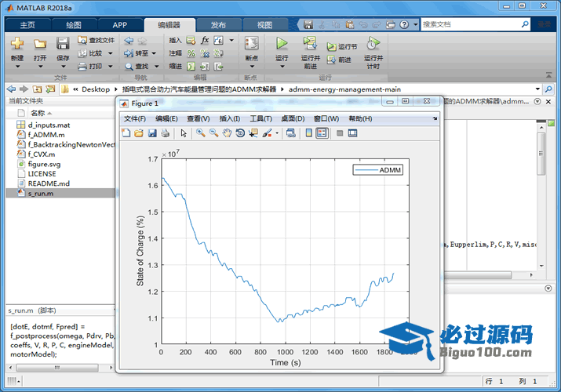Click the Run and Time (运行并计时) icon
561x392 pixels.
373,44
